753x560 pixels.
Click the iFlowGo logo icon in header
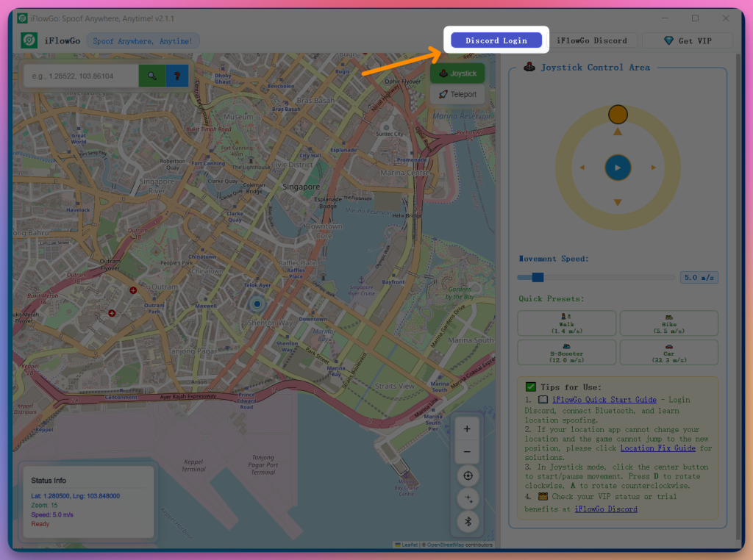click(29, 40)
